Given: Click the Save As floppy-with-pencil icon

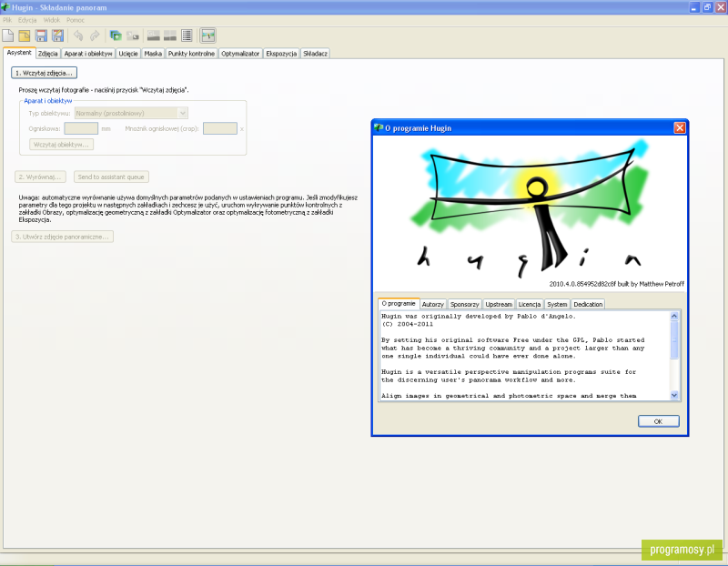Looking at the screenshot, I should pyautogui.click(x=57, y=35).
